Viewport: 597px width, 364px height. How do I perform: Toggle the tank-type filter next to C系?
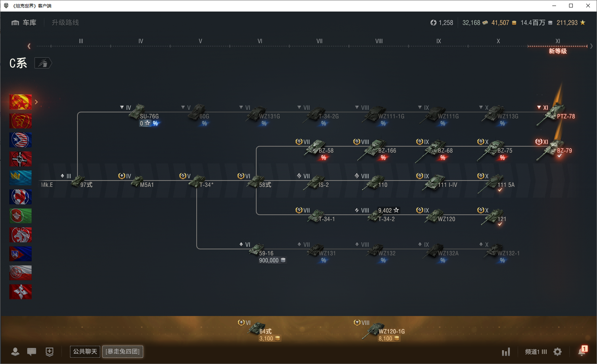(43, 63)
